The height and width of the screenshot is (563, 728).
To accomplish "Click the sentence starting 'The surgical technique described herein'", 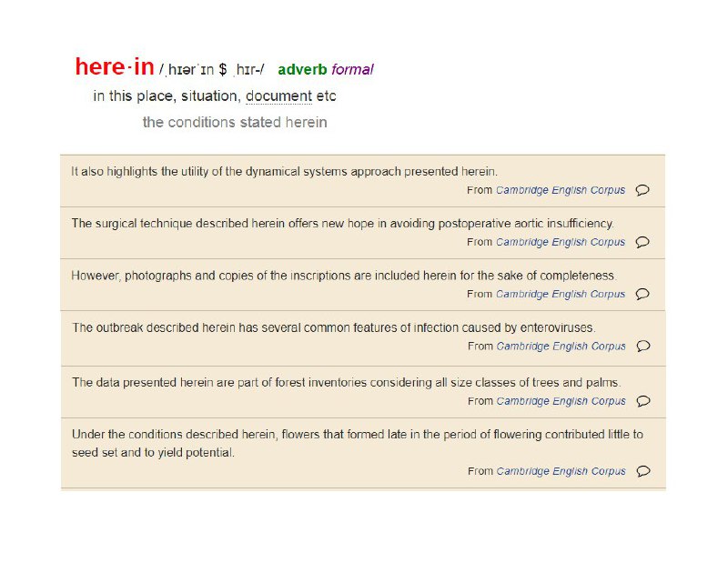I will pos(343,223).
